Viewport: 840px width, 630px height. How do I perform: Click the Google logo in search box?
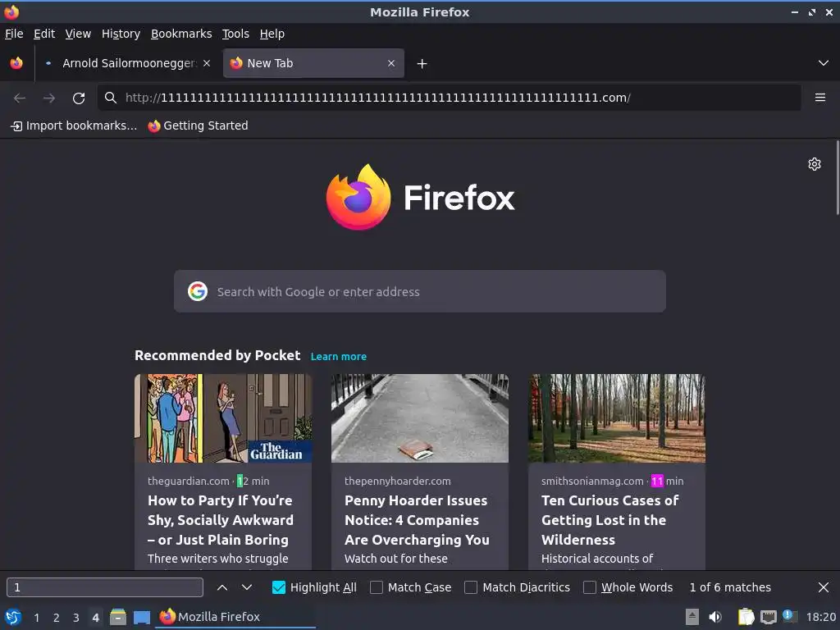[198, 291]
